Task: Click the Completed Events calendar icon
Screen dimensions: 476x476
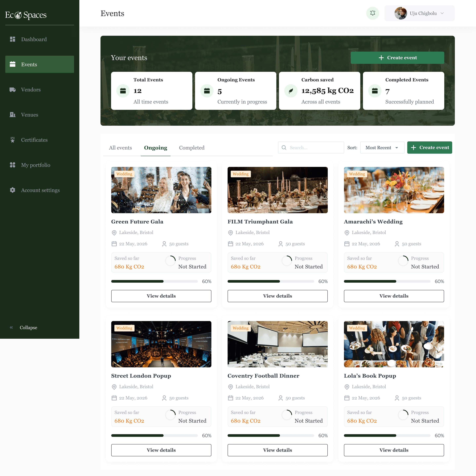Action: (x=375, y=91)
